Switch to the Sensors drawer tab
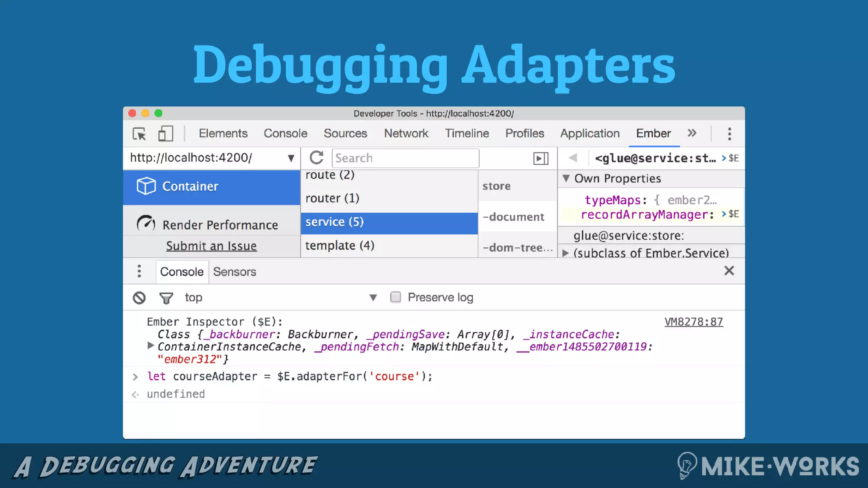 234,272
